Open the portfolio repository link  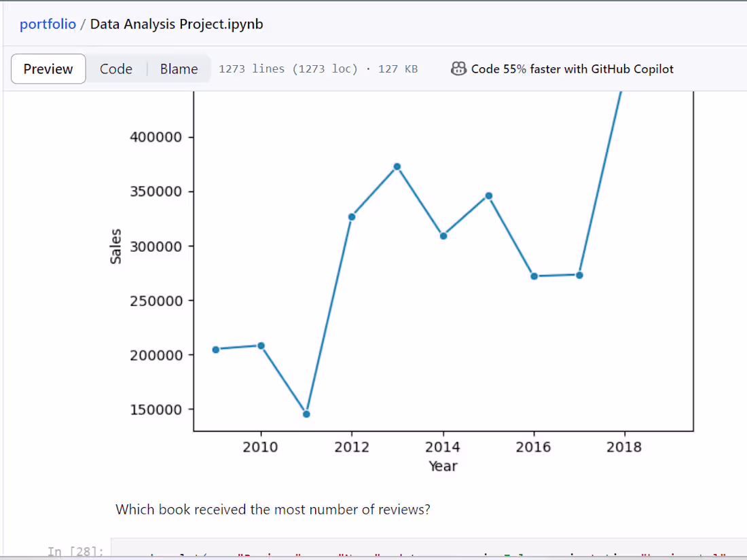pos(48,24)
